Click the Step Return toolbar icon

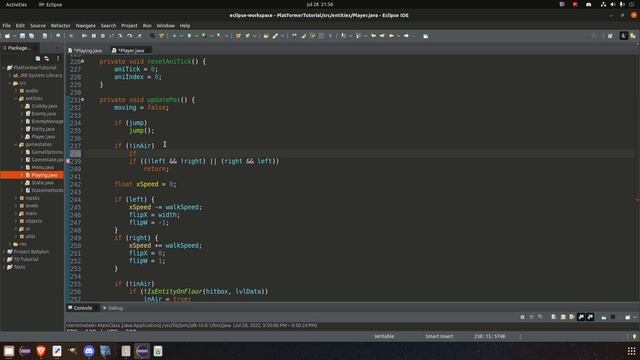point(139,36)
